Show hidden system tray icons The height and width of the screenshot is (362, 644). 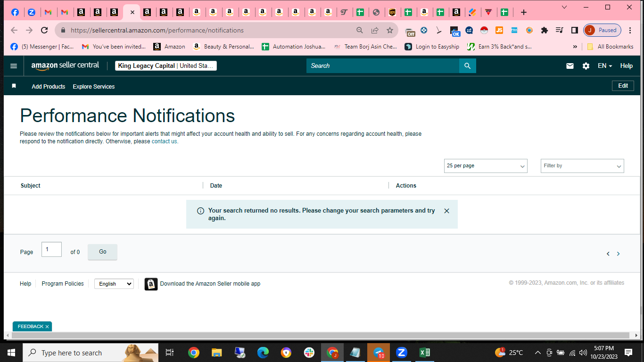(x=538, y=353)
